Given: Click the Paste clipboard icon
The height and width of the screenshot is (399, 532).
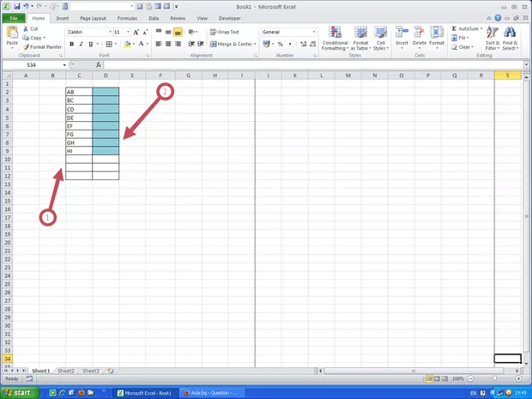Looking at the screenshot, I should 12,33.
